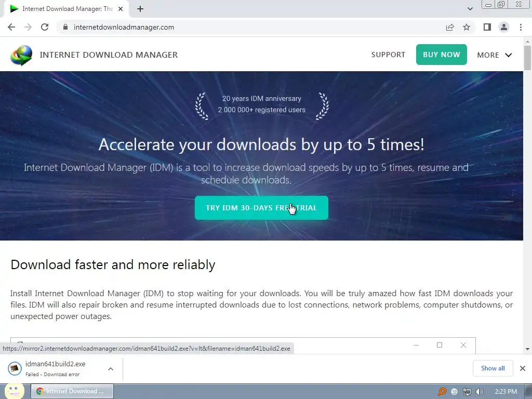This screenshot has height=399, width=532.
Task: Click the Failed - Download error status text
Action: pyautogui.click(x=52, y=374)
